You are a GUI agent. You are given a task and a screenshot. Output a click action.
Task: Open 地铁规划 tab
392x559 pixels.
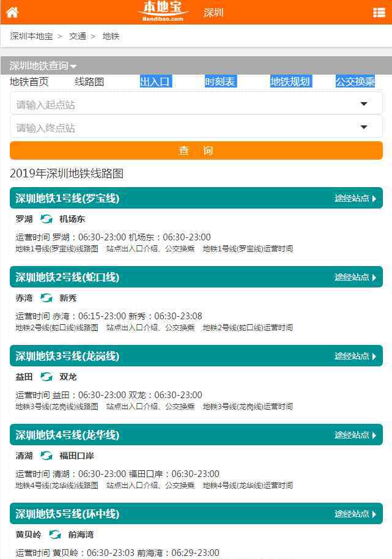click(291, 81)
